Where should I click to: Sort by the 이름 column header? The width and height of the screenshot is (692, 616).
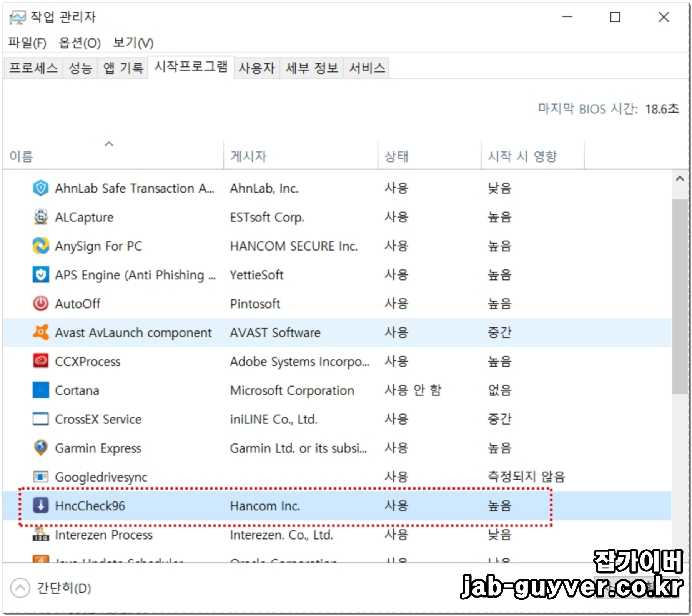point(113,155)
